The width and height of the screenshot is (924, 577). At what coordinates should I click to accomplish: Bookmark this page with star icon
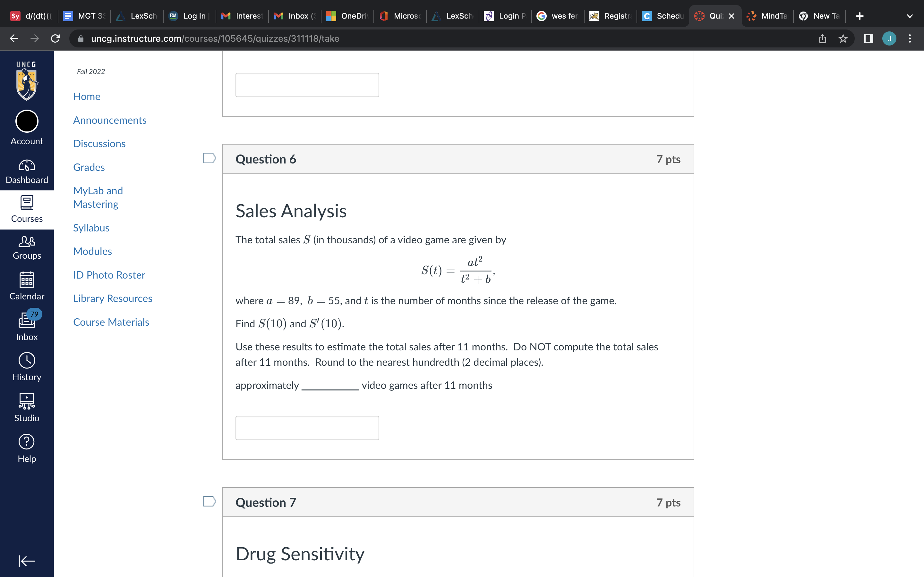(843, 38)
